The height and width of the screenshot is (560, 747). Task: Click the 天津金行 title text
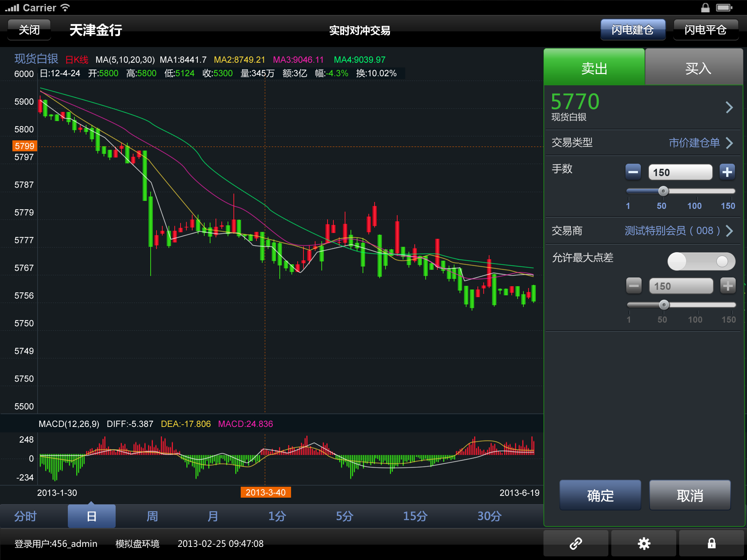tap(96, 30)
